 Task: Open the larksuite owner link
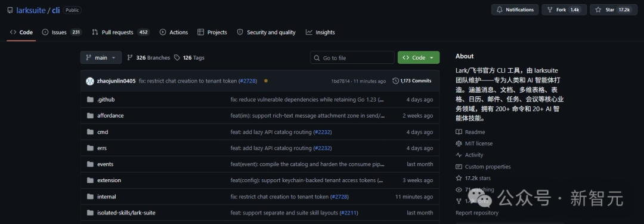(x=31, y=10)
